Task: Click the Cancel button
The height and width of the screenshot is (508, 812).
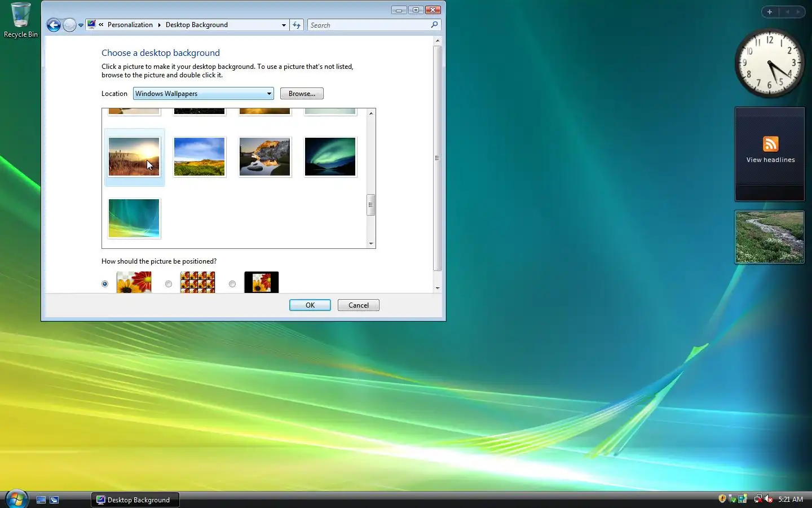Action: pos(359,305)
